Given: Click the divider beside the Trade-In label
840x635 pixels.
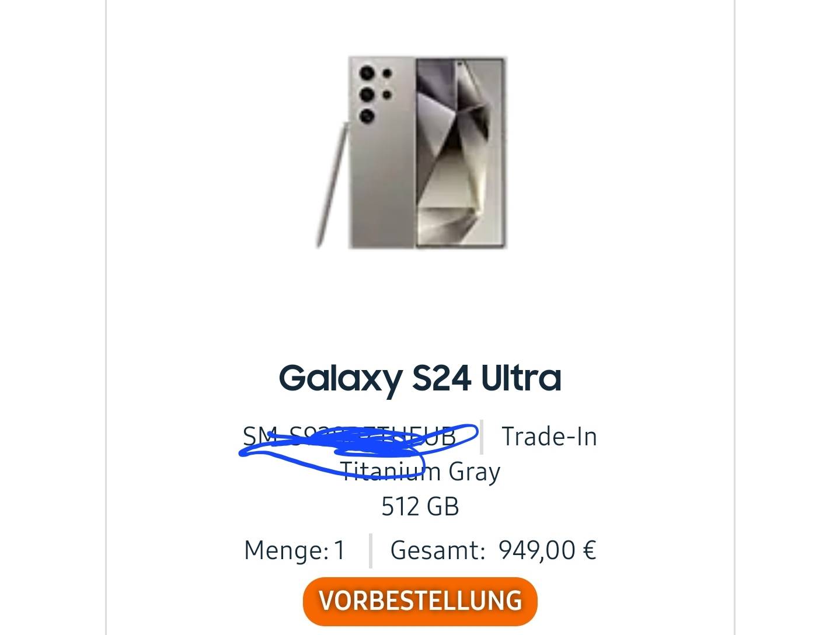Looking at the screenshot, I should [x=482, y=437].
